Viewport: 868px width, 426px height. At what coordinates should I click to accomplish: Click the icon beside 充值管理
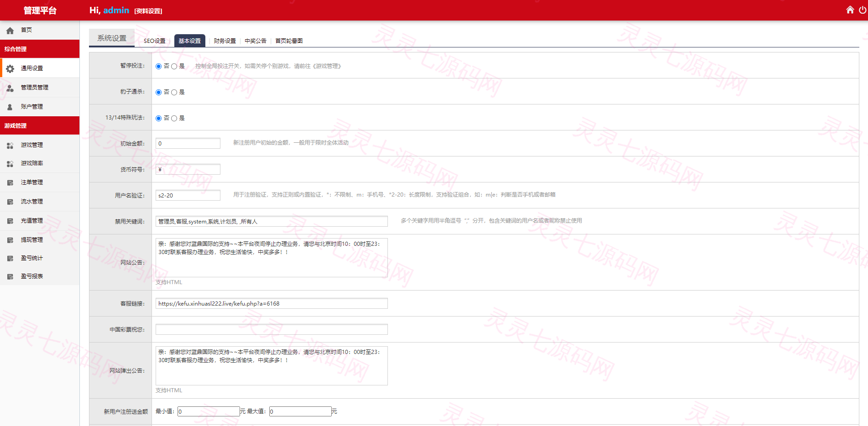pyautogui.click(x=10, y=221)
